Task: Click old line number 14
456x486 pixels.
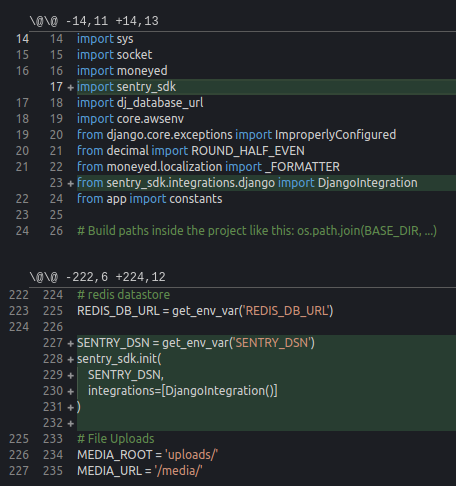Action: [x=22, y=39]
